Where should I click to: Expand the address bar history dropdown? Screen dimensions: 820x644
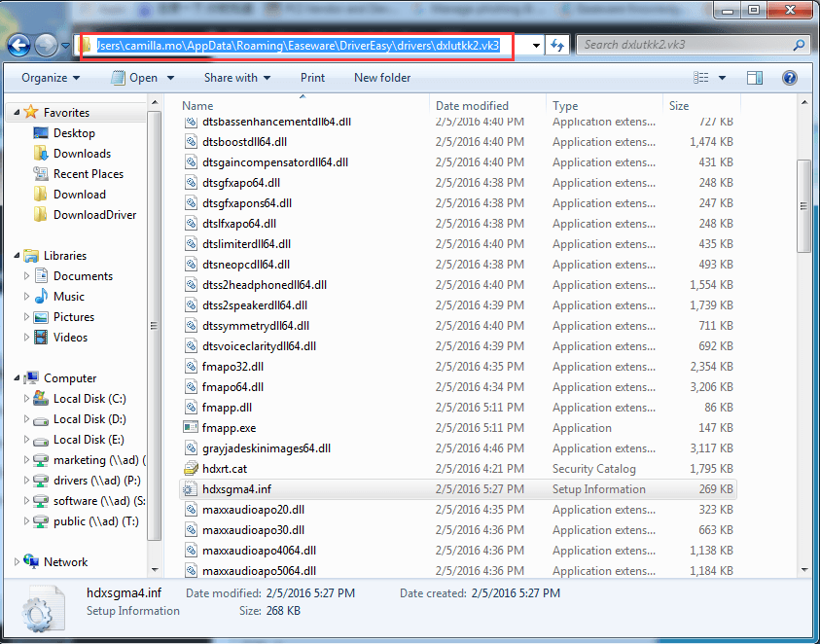click(537, 46)
